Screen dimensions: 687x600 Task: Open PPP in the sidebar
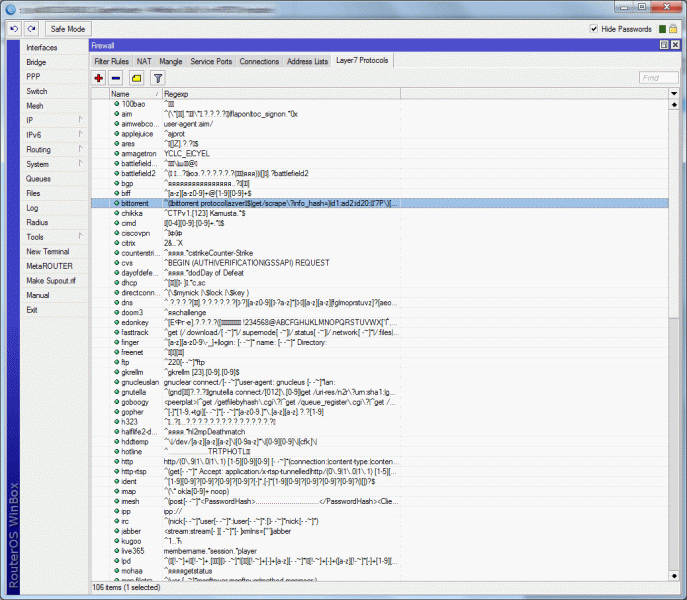pos(33,77)
